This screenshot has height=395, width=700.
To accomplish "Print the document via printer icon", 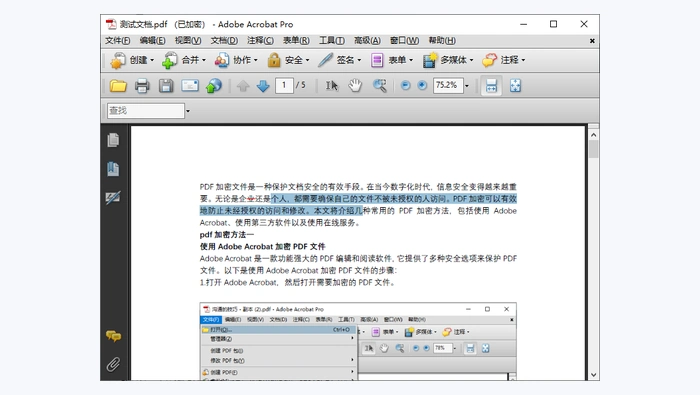I will [142, 86].
